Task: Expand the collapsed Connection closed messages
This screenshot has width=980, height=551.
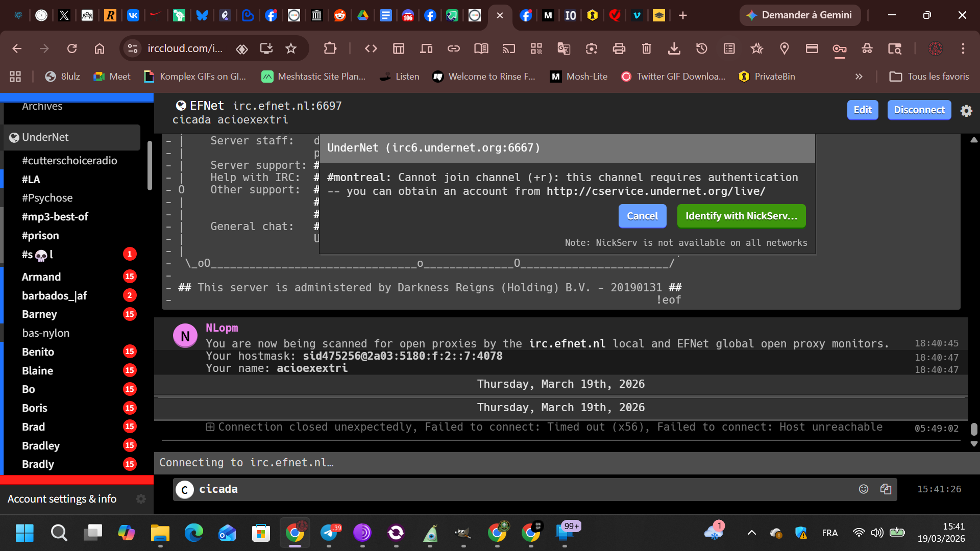Action: (210, 427)
